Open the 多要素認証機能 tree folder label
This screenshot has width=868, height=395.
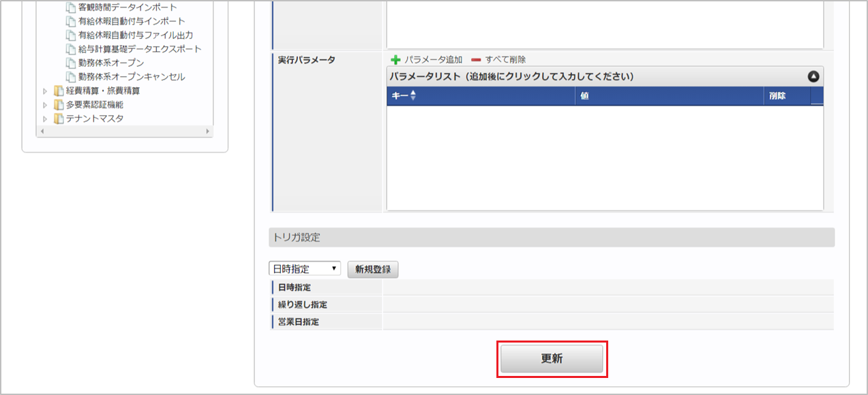pos(95,105)
